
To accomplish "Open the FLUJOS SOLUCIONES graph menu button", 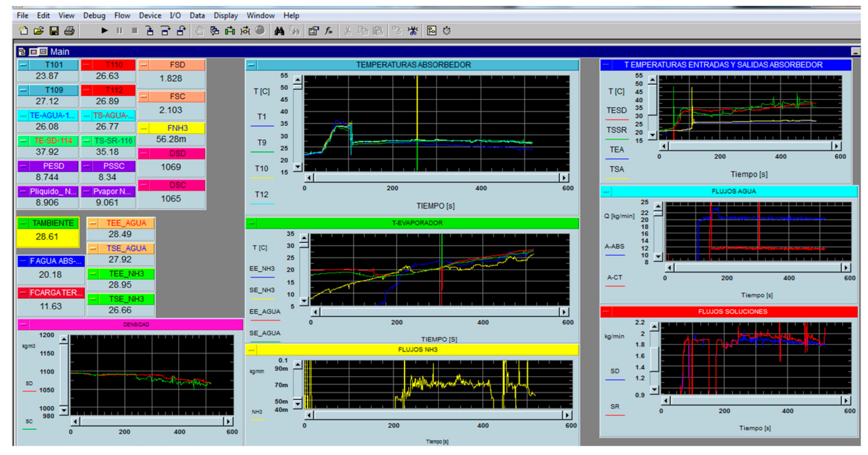I will point(605,311).
